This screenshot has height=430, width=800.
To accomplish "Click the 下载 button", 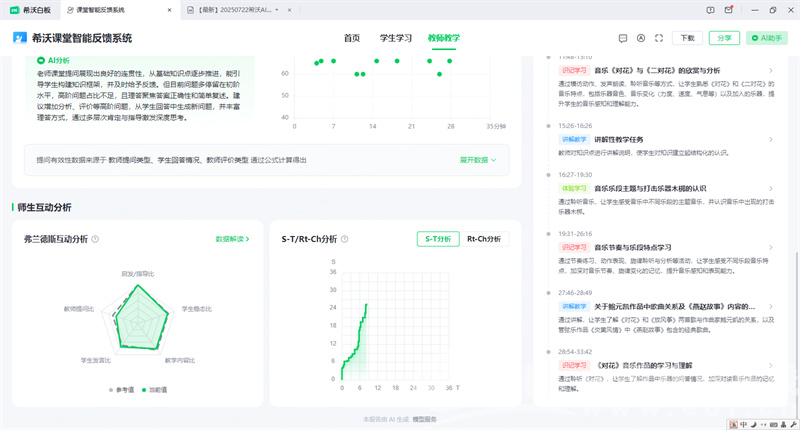I will pyautogui.click(x=687, y=38).
